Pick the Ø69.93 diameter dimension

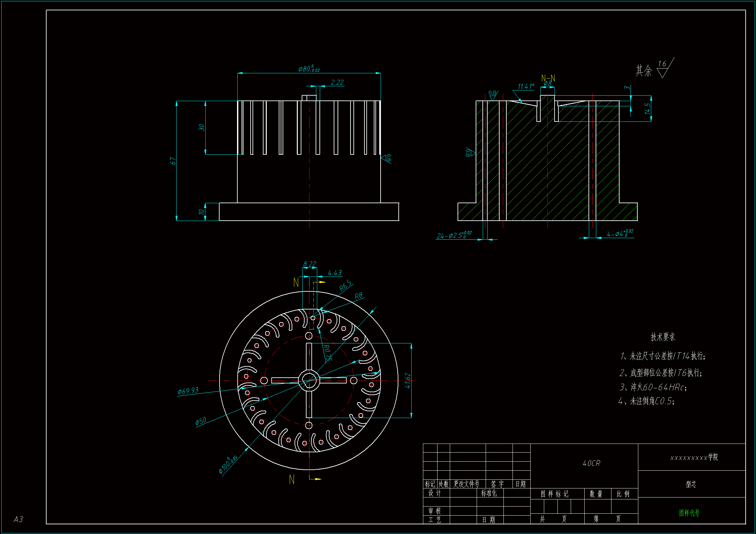tap(188, 391)
